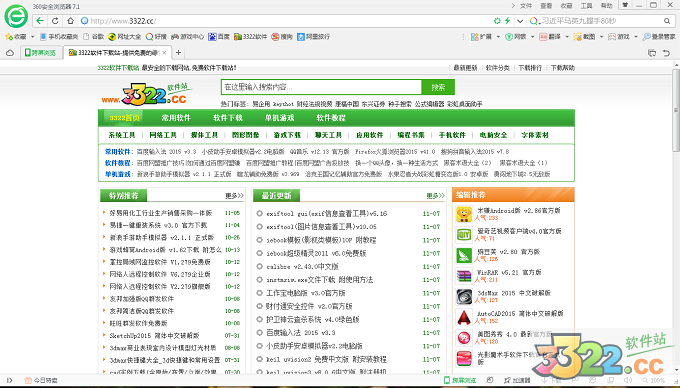Click the 360 browser logo icon
680x388 pixels.
16,16
